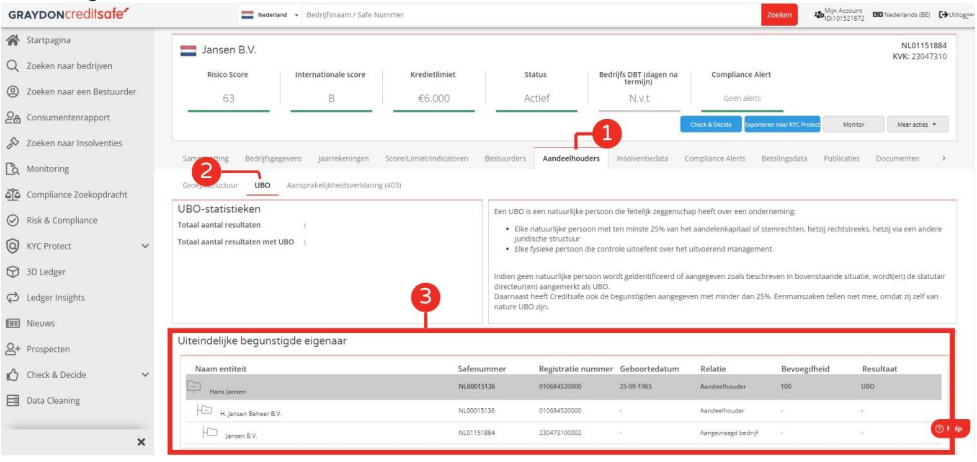
Task: Click safenummer NL01151884 in the table
Action: coord(477,432)
